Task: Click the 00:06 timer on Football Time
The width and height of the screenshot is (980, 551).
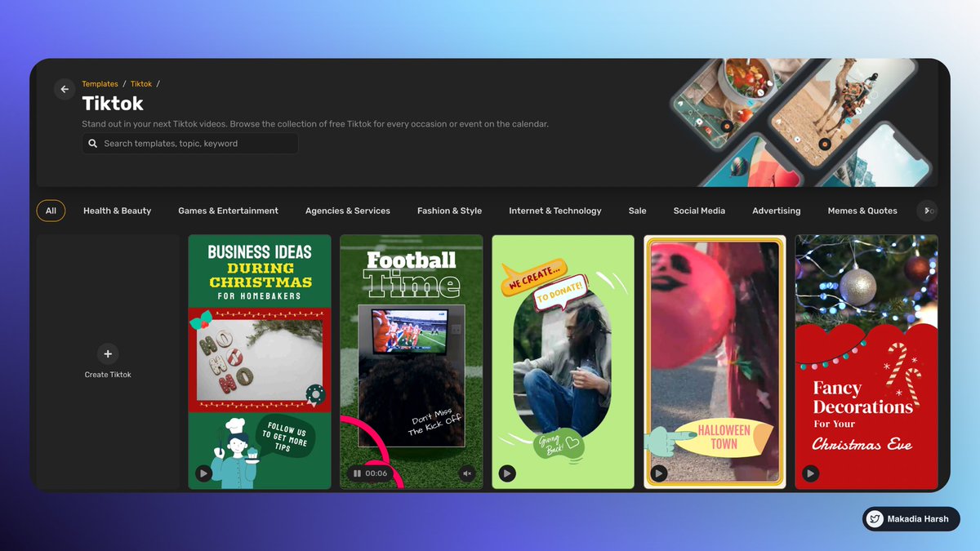Action: 376,473
